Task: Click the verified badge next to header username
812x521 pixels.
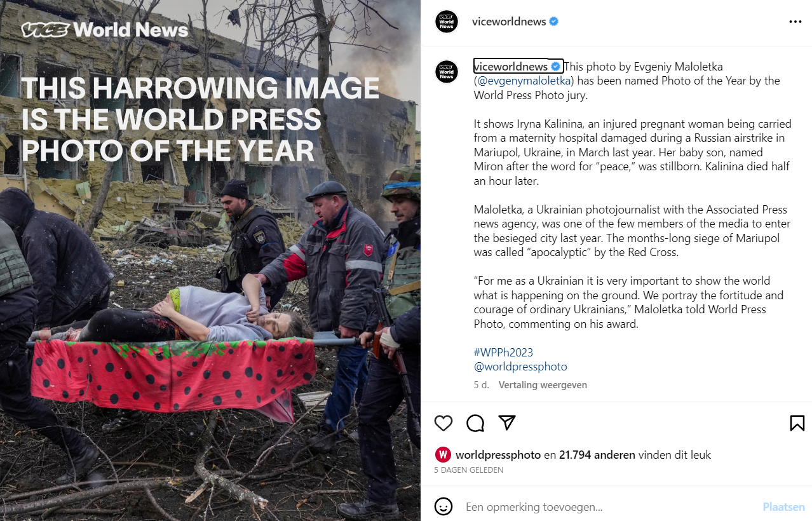Action: point(554,22)
